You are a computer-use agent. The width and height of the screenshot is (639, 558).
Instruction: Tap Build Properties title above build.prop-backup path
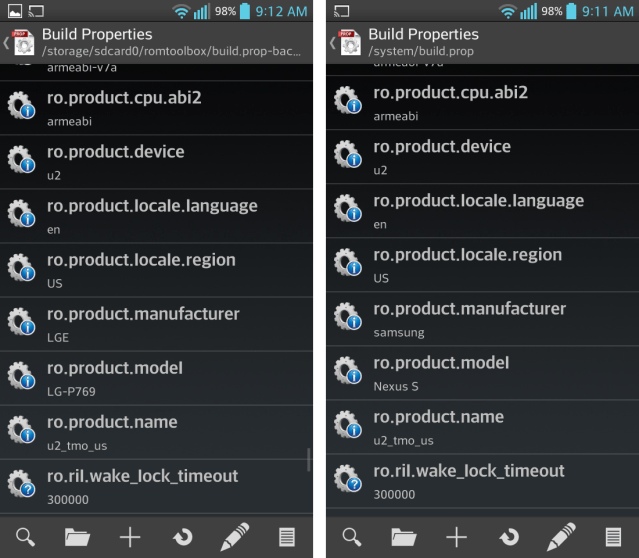pyautogui.click(x=96, y=34)
